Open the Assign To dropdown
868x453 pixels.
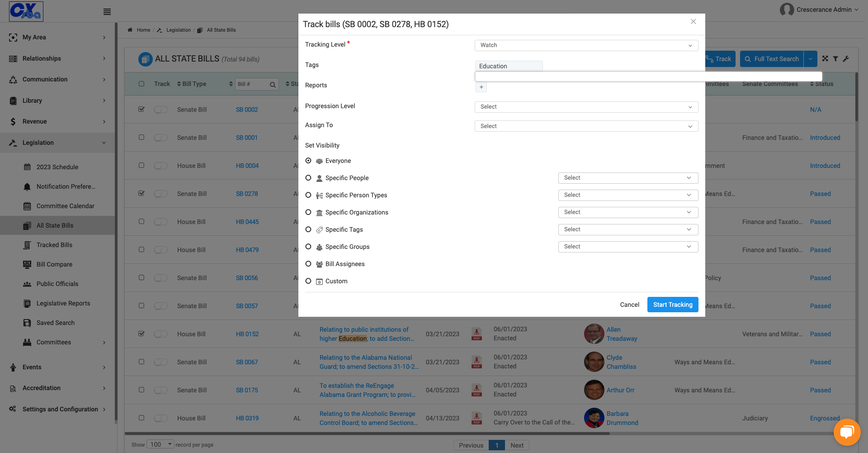[x=586, y=126]
